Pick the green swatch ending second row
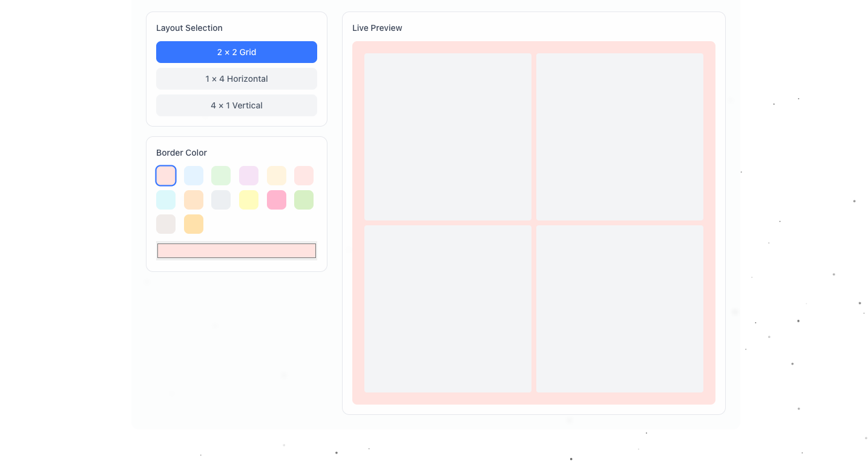 click(x=304, y=200)
